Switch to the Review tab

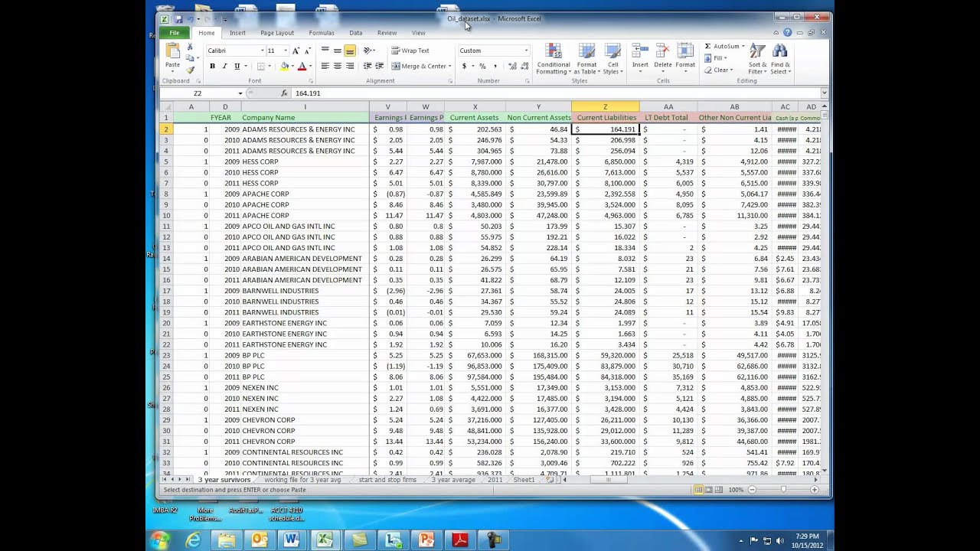pos(387,33)
